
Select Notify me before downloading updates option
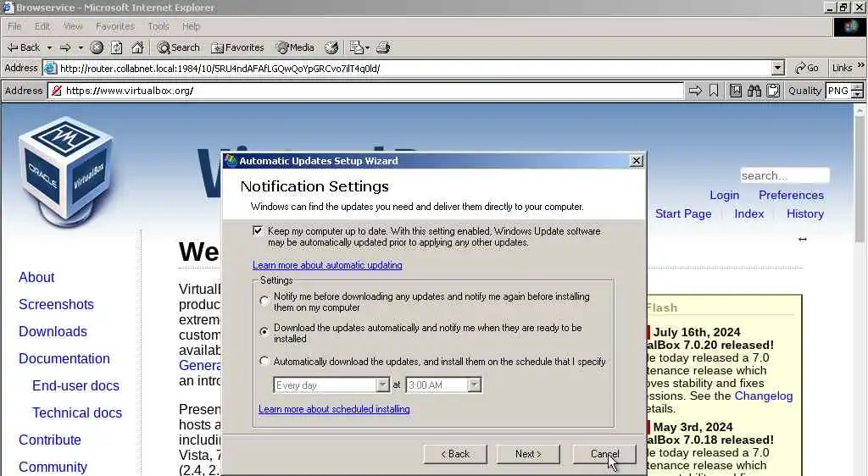pos(264,302)
